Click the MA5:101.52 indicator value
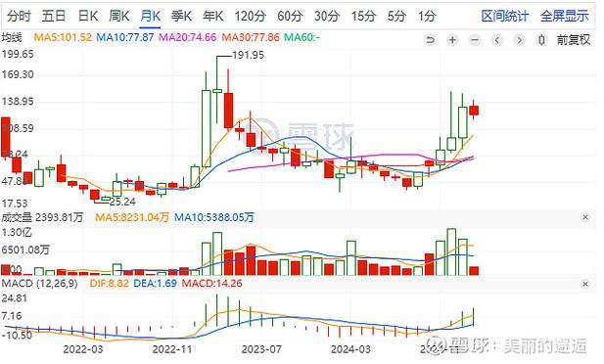The height and width of the screenshot is (364, 604). (63, 38)
